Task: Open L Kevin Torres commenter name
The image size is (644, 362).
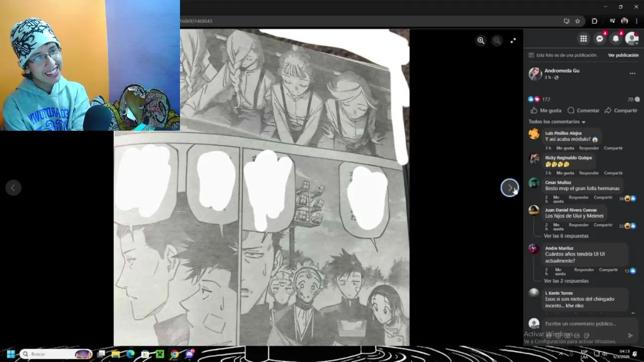Action: tap(558, 293)
